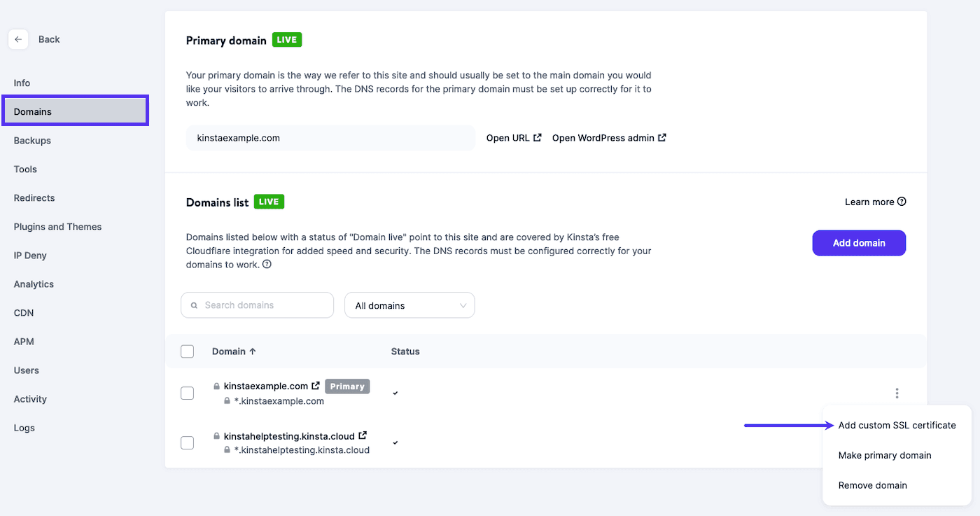Click the Learn more help icon
Image resolution: width=980 pixels, height=516 pixels.
pyautogui.click(x=902, y=202)
